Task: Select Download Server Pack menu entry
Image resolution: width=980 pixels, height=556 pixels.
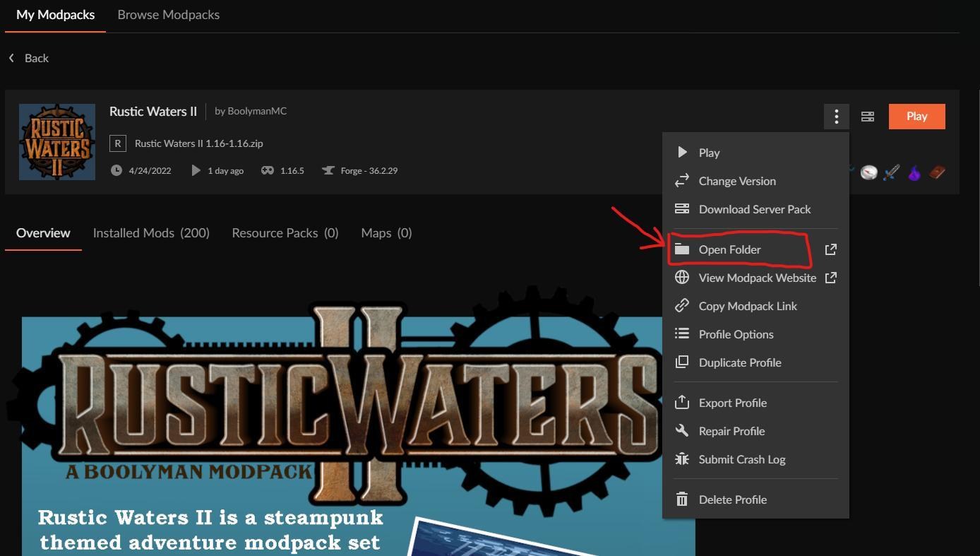Action: [754, 209]
